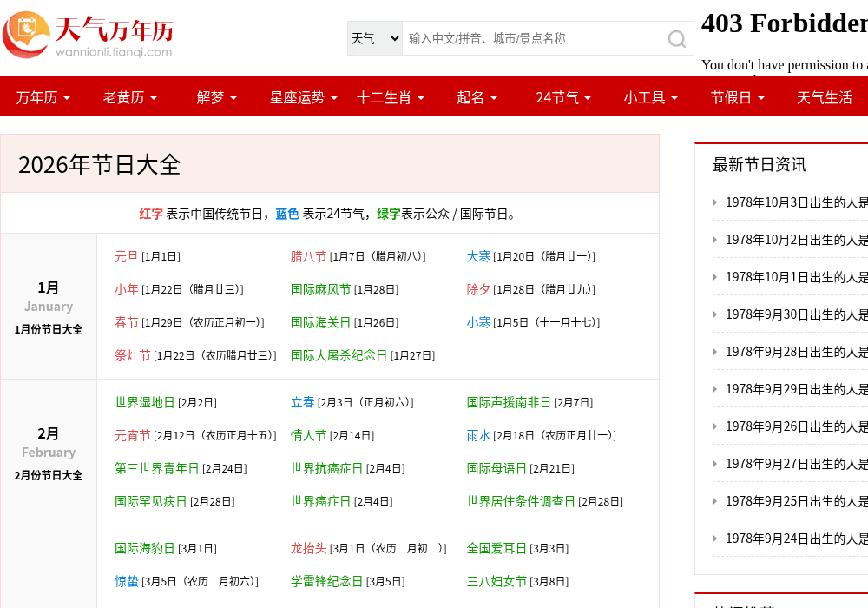
Task: Expand the 24节气 navigation menu
Action: point(563,97)
